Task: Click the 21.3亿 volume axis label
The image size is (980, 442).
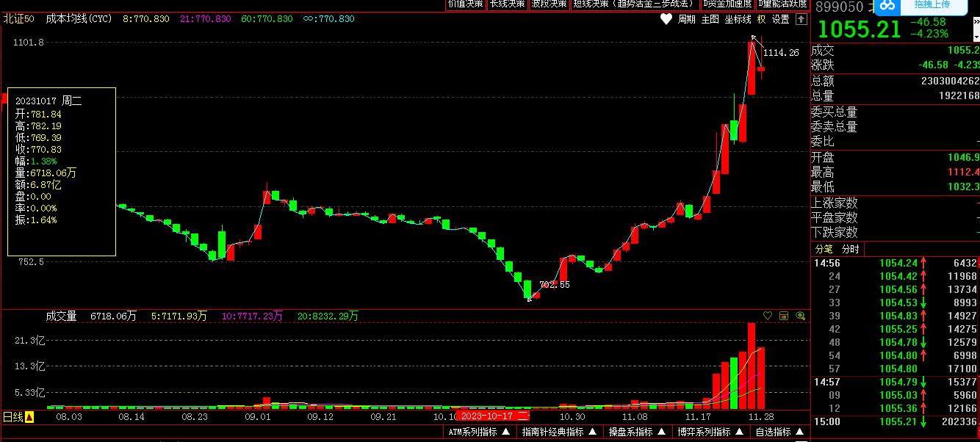Action: click(x=30, y=341)
